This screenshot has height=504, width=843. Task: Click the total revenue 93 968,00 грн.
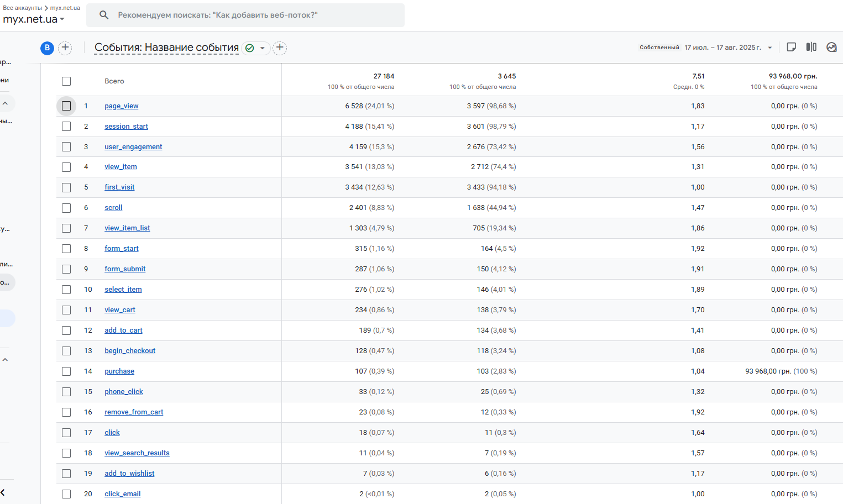coord(793,76)
